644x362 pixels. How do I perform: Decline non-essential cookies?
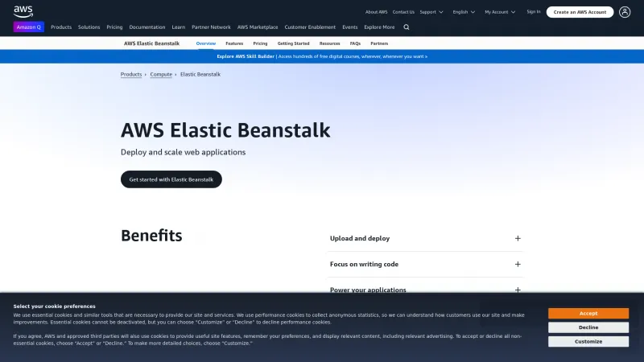[x=588, y=327]
